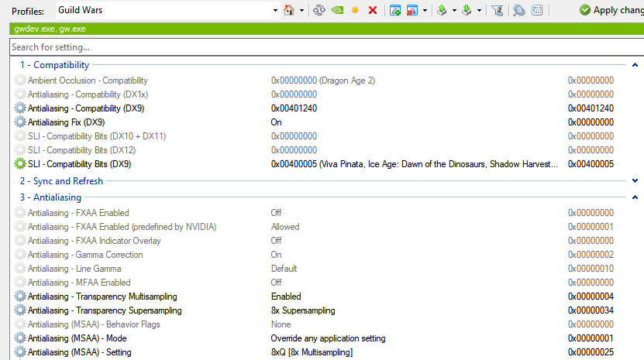Viewport: 644px width, 360px height.
Task: Click the gray gear beside SLI - Compatibility Bits (DX12)
Action: pyautogui.click(x=19, y=150)
